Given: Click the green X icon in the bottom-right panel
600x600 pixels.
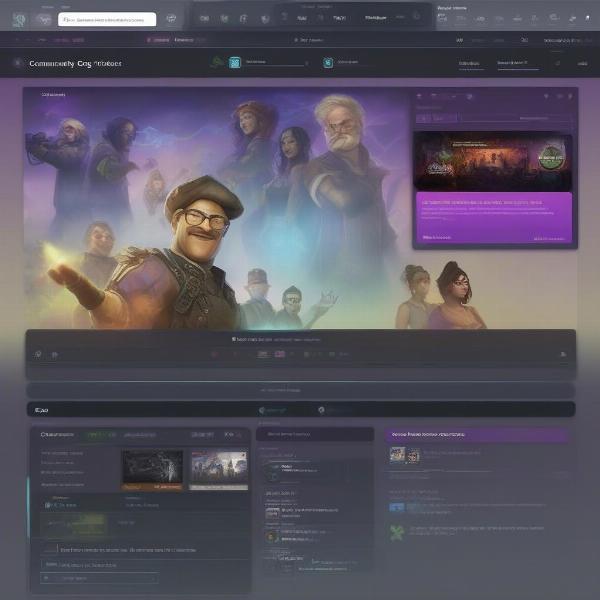Looking at the screenshot, I should [397, 533].
